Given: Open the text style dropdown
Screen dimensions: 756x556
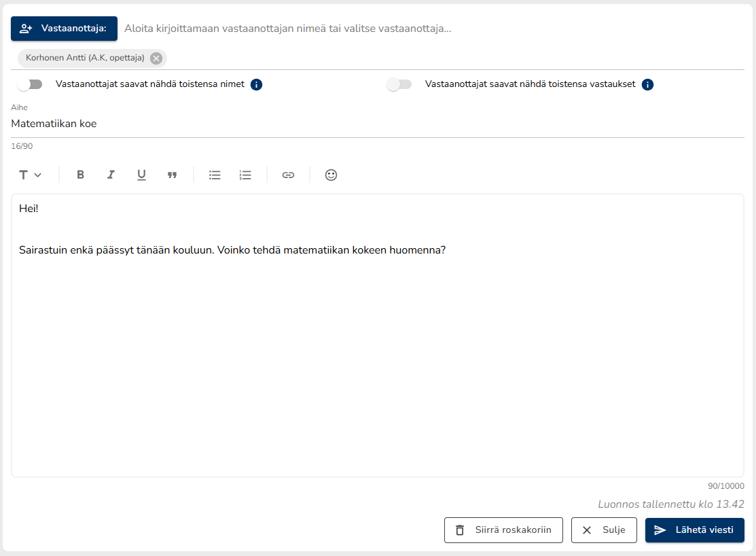Looking at the screenshot, I should pyautogui.click(x=30, y=175).
